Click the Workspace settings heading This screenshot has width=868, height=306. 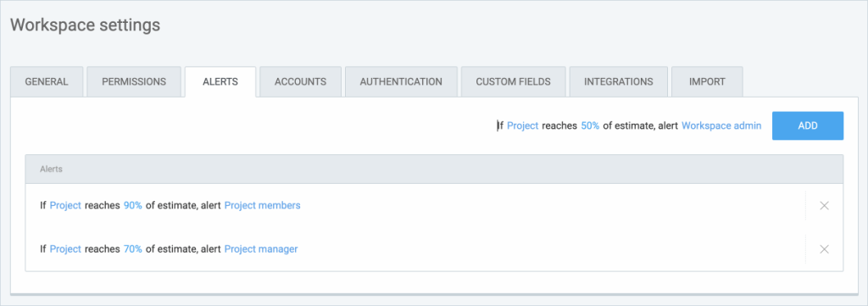click(86, 25)
